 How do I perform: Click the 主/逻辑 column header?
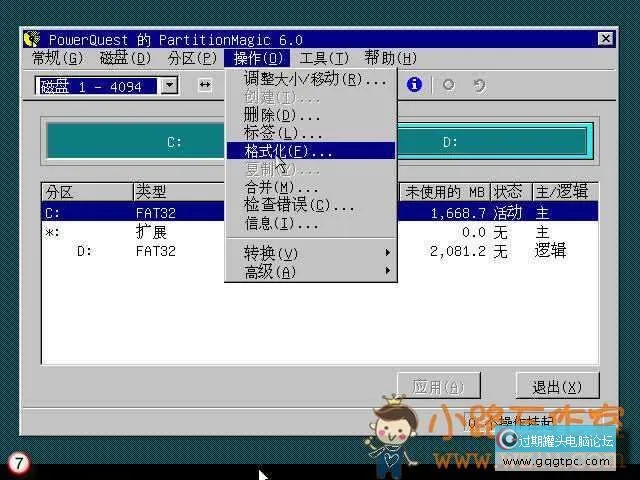(565, 191)
